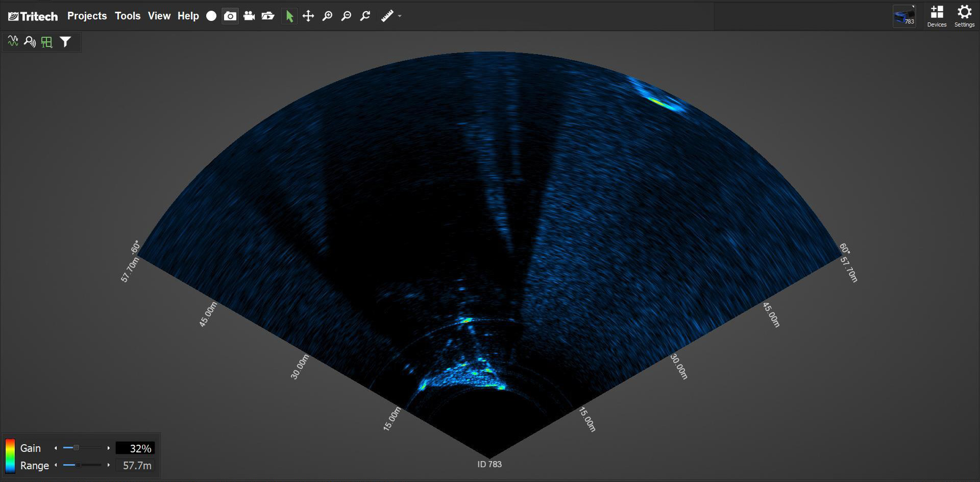Reset the zoom view
This screenshot has width=980, height=482.
click(x=365, y=16)
